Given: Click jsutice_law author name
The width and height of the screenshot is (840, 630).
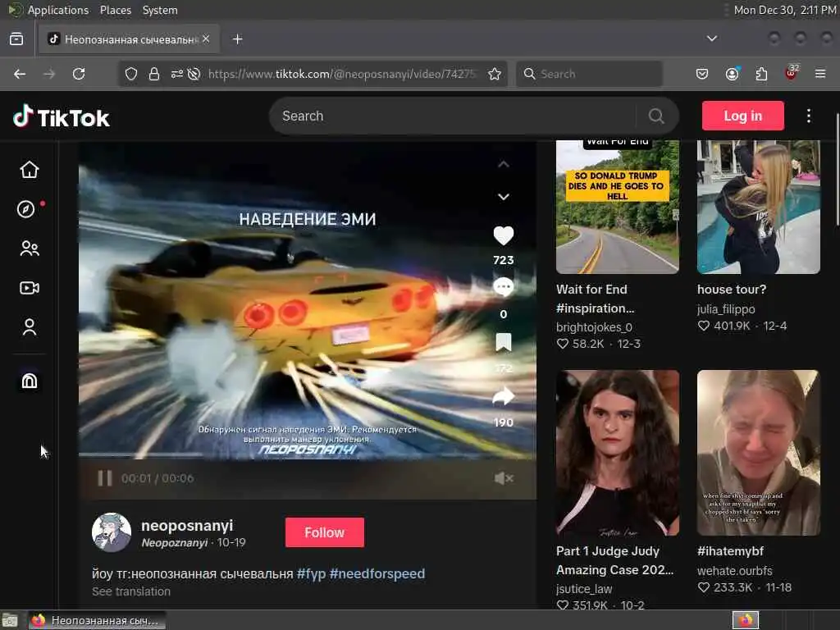Looking at the screenshot, I should tap(584, 589).
